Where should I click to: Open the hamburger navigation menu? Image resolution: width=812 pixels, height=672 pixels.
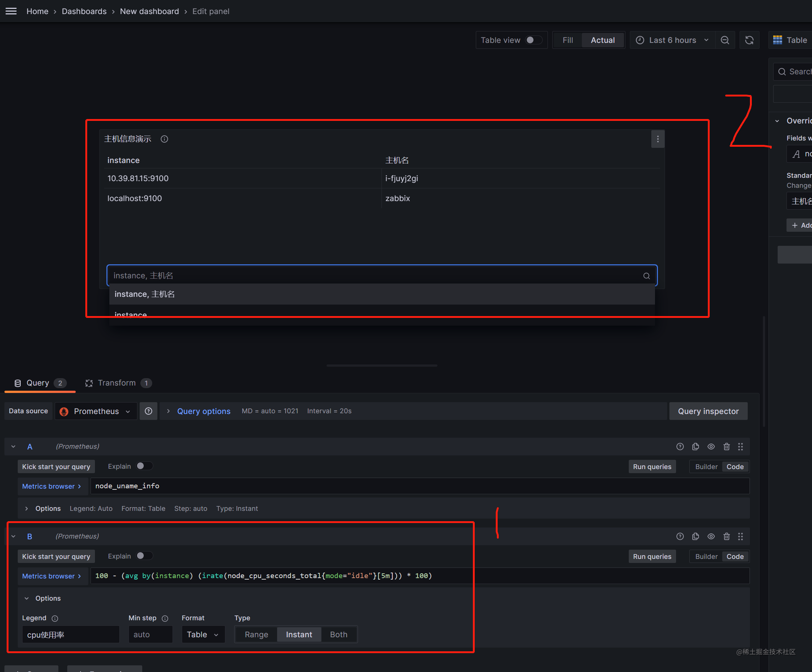pyautogui.click(x=11, y=11)
